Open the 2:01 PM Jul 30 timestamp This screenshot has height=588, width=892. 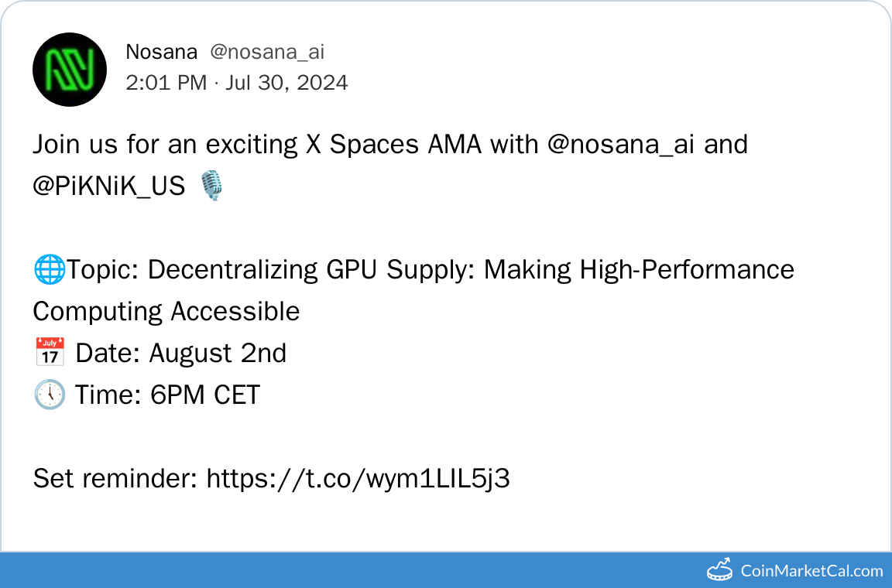pyautogui.click(x=236, y=82)
